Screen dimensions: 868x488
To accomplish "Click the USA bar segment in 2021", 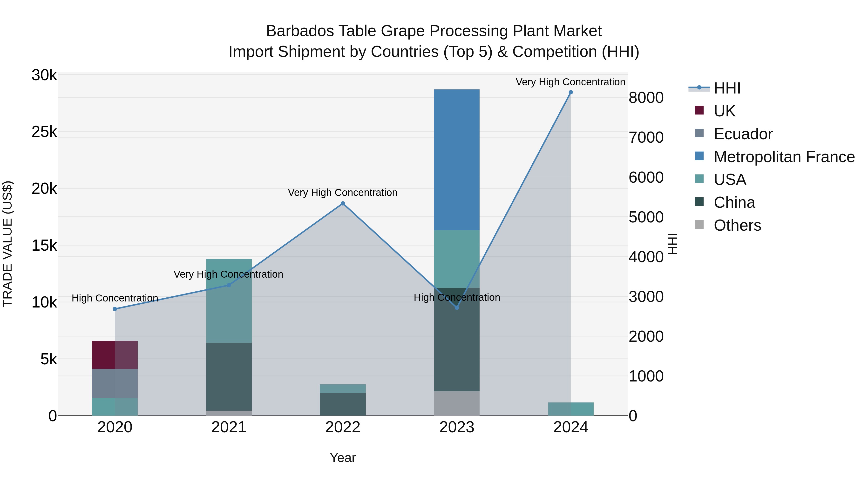I will [229, 301].
